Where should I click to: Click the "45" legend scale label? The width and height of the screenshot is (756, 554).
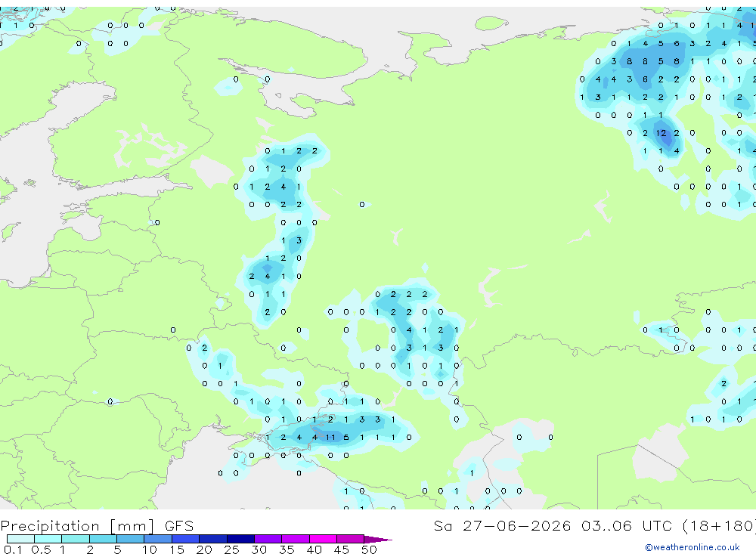(x=342, y=549)
